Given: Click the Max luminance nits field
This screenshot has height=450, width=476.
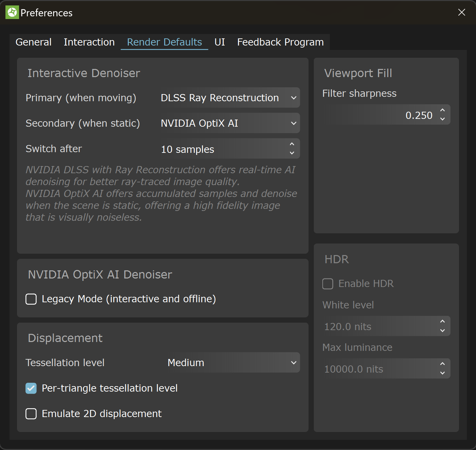Looking at the screenshot, I should [386, 368].
